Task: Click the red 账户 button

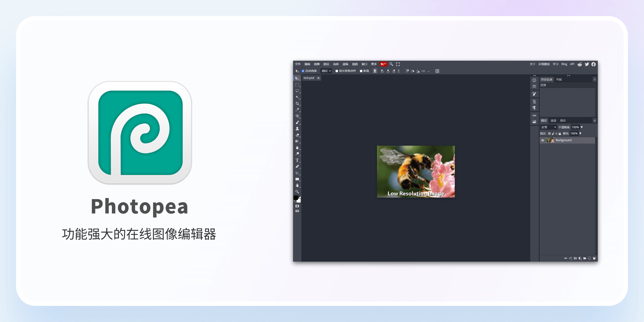Action: coord(383,64)
